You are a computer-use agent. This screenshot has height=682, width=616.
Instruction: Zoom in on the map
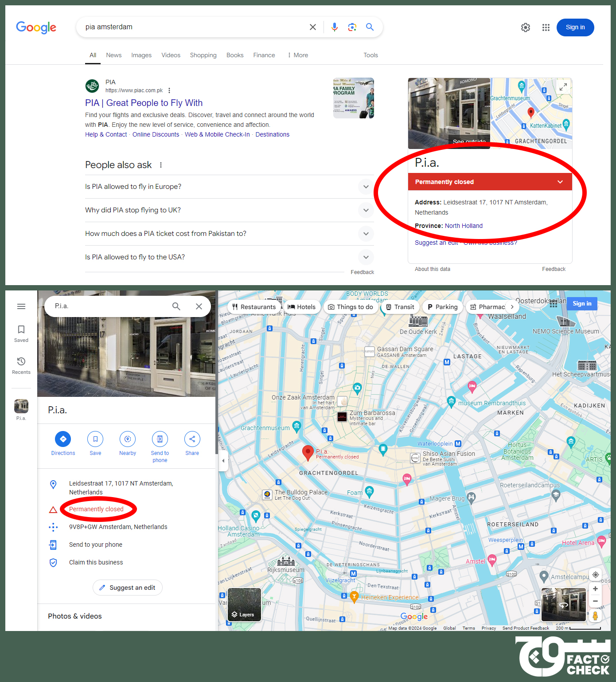tap(595, 589)
